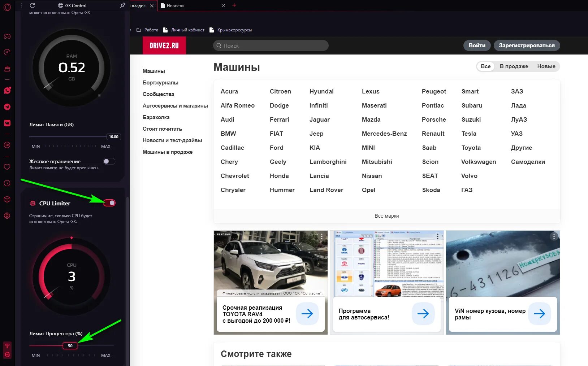Select the Новые filter

(546, 66)
